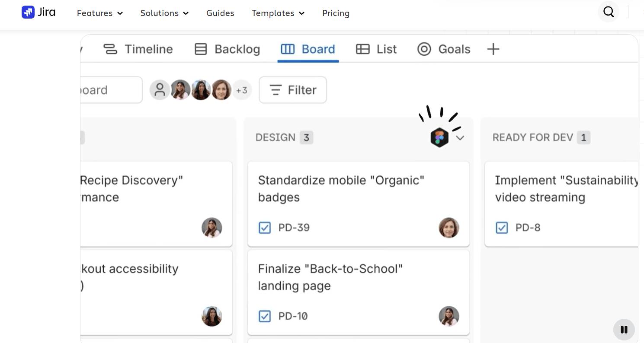The width and height of the screenshot is (644, 343).
Task: Expand the Features dropdown menu
Action: pos(100,13)
